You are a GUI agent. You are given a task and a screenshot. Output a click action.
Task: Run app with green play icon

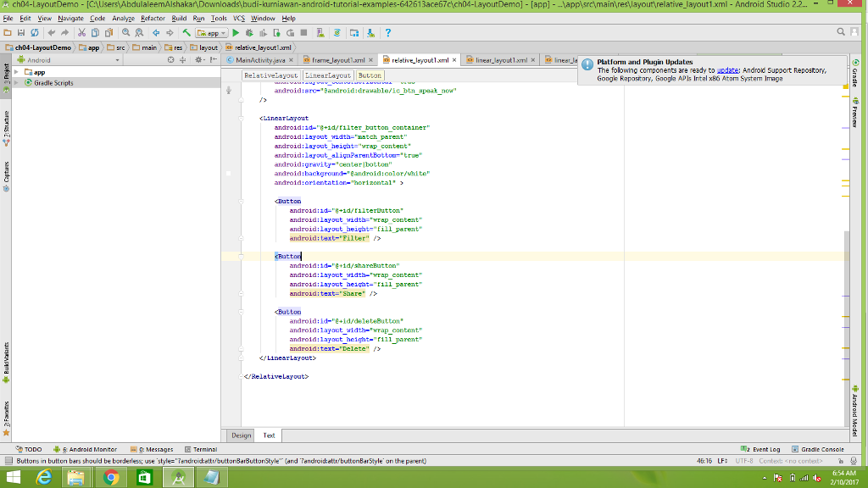236,33
